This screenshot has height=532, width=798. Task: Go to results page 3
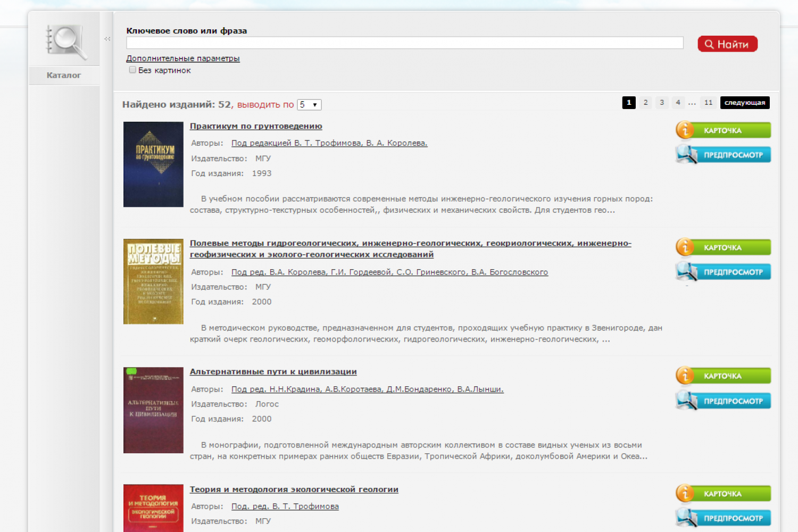pyautogui.click(x=662, y=103)
